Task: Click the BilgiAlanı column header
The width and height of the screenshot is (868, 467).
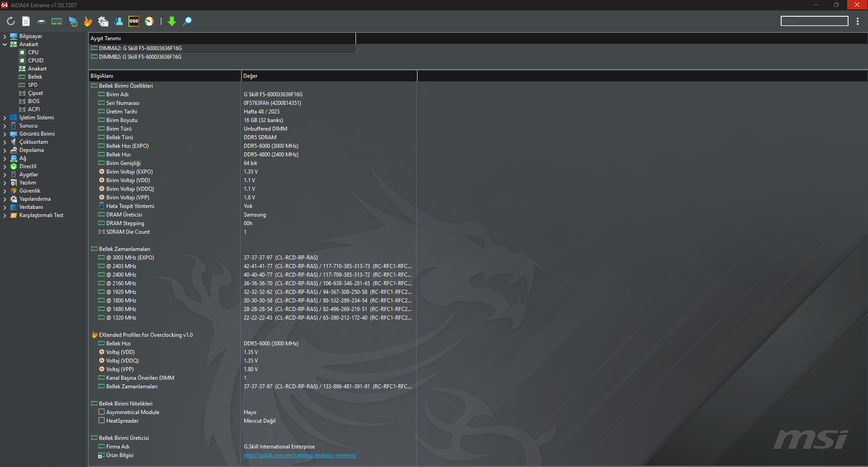Action: click(x=165, y=76)
